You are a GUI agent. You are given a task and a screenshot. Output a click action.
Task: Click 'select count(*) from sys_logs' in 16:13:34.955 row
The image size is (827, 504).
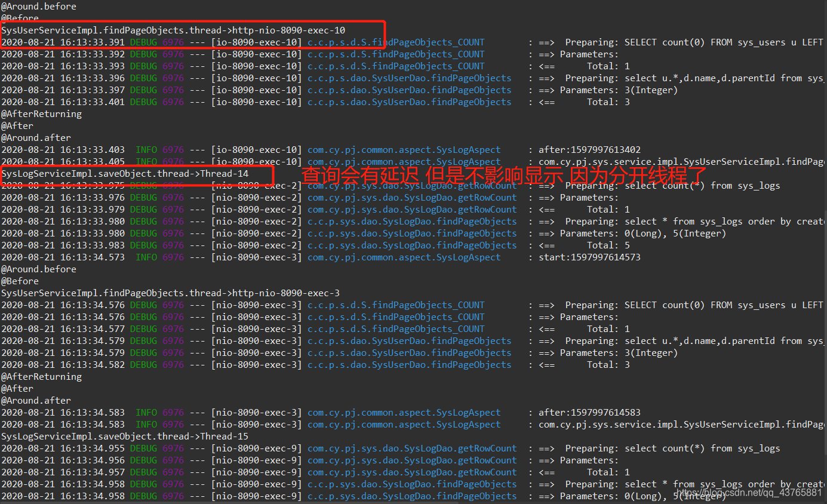coord(703,448)
